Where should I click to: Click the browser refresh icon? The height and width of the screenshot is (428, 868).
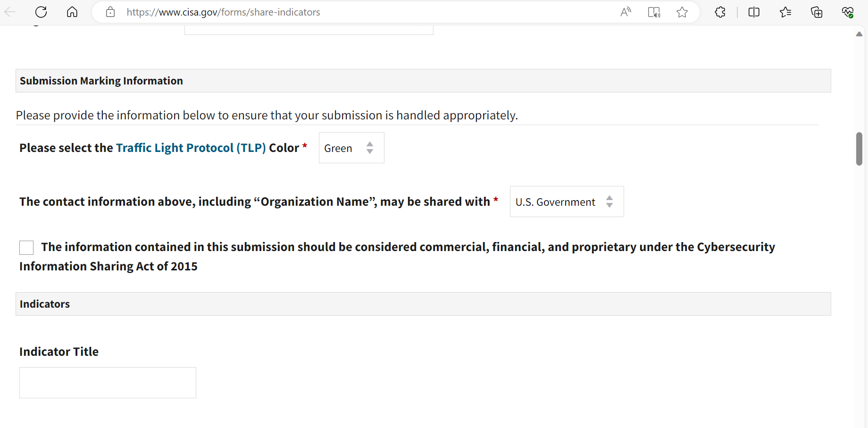click(x=41, y=12)
